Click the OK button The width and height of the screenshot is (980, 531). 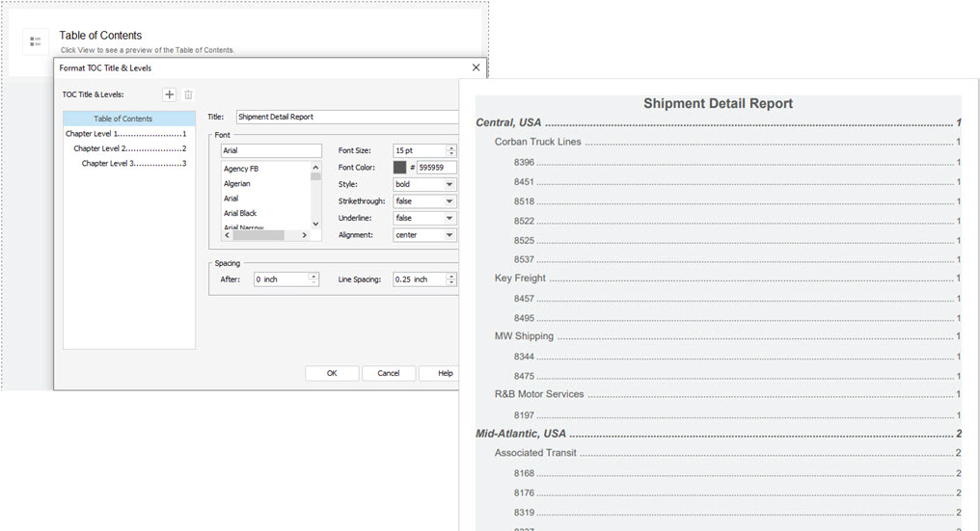(x=332, y=373)
